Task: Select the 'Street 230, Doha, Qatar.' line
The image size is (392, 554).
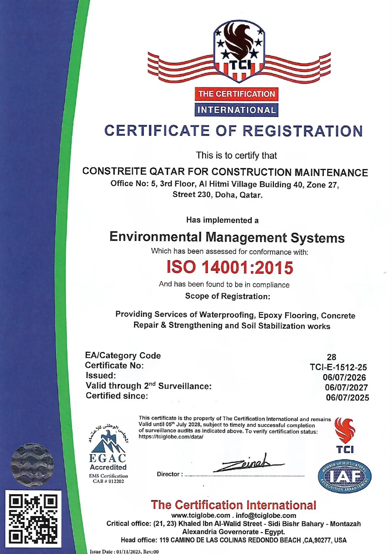Action: tap(218, 195)
